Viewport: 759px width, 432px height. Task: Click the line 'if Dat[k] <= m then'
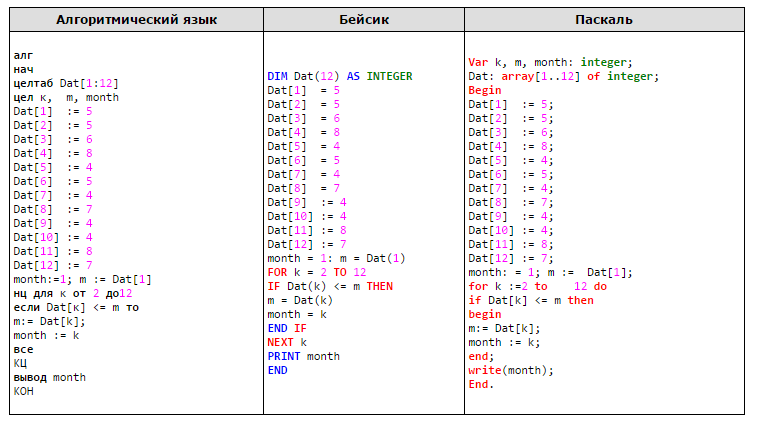point(531,301)
